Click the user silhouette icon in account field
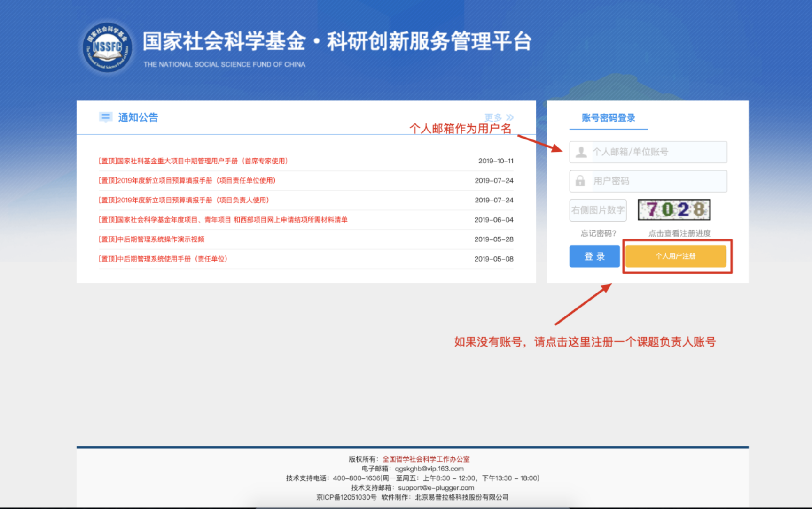The height and width of the screenshot is (509, 812). (x=581, y=152)
